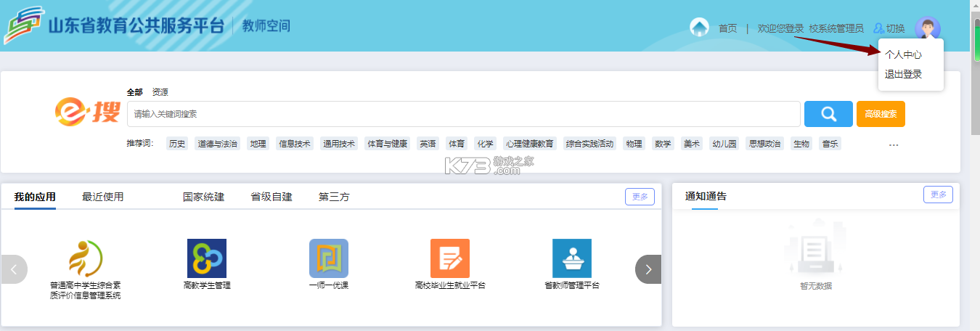
Task: Show previous apps with left arrow
Action: click(14, 269)
